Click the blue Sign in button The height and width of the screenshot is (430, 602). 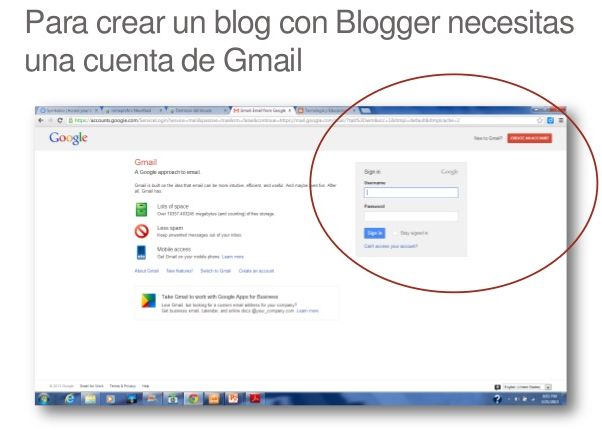(374, 233)
